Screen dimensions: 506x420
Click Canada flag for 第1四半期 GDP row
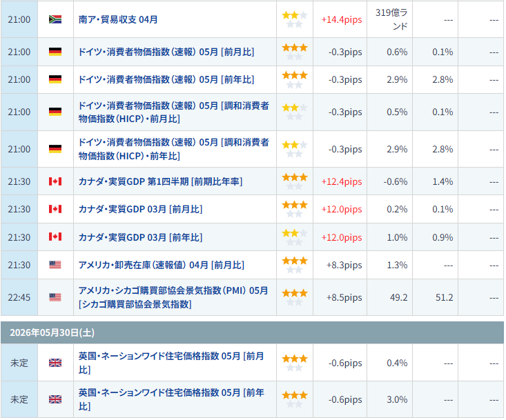point(55,181)
